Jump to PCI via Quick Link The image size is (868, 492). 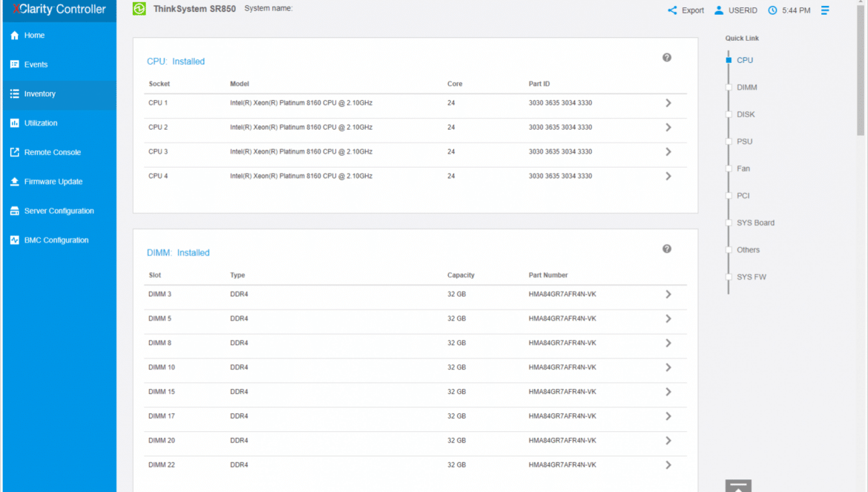(743, 196)
